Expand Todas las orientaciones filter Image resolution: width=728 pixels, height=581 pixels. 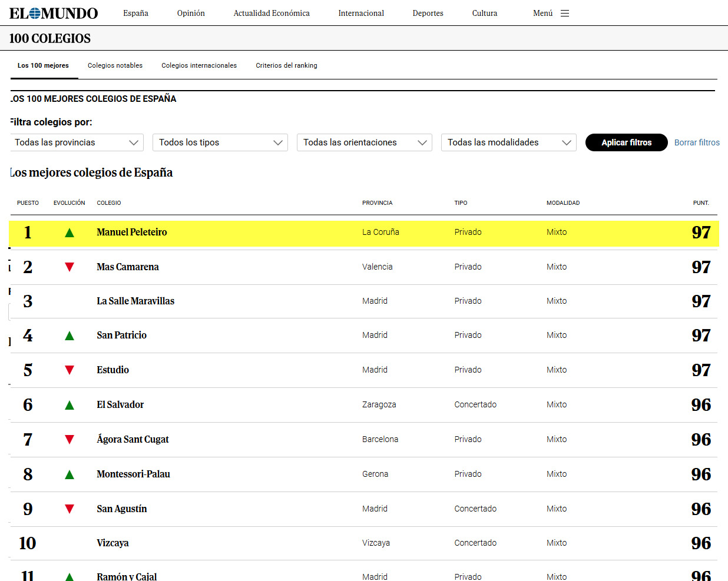pyautogui.click(x=364, y=142)
